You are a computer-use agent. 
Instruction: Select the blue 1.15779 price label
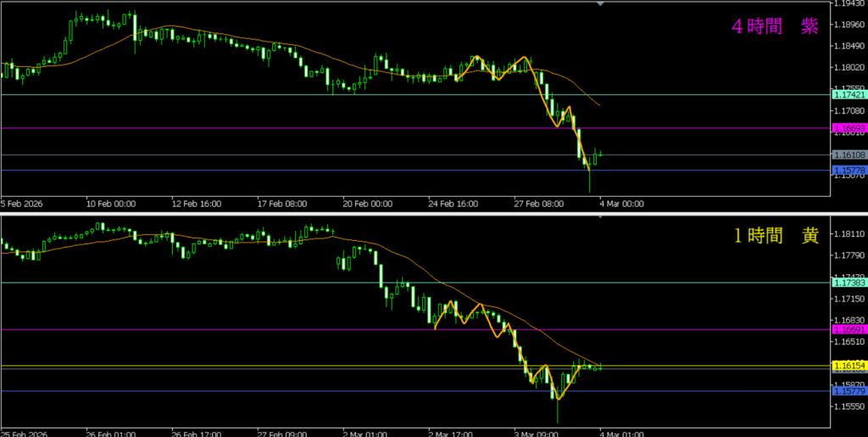point(849,391)
